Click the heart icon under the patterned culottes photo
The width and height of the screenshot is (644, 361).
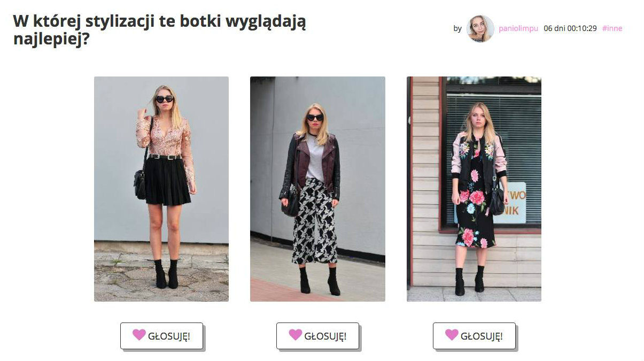pyautogui.click(x=296, y=335)
